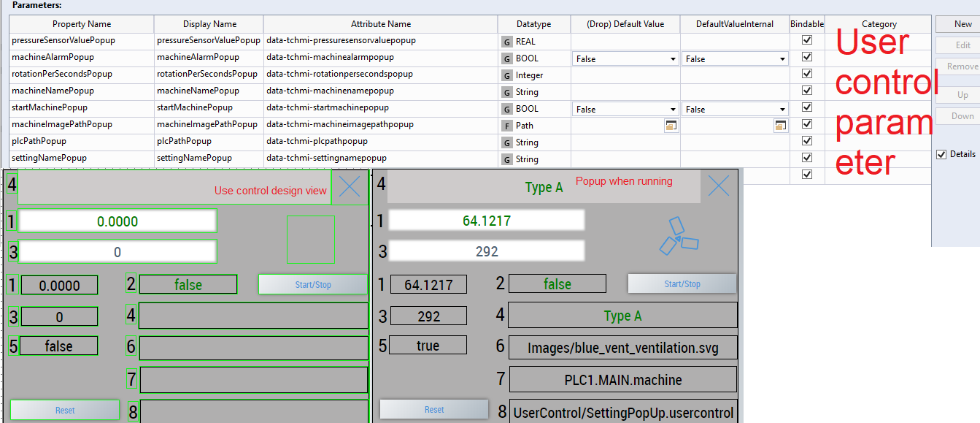Click Start/Stop in the Type A popup
Image resolution: width=980 pixels, height=423 pixels.
coord(682,283)
